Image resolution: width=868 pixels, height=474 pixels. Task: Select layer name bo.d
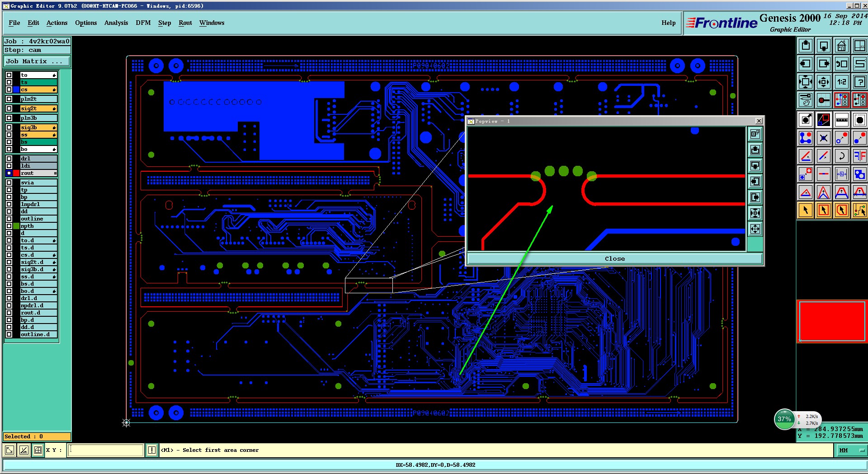(38, 291)
